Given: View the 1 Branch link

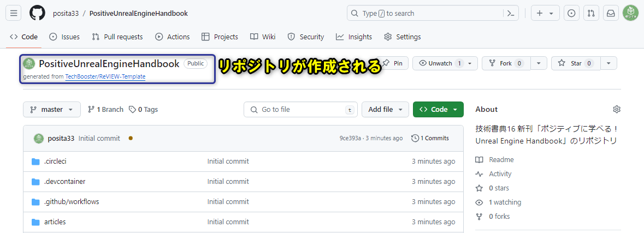Looking at the screenshot, I should tap(105, 110).
